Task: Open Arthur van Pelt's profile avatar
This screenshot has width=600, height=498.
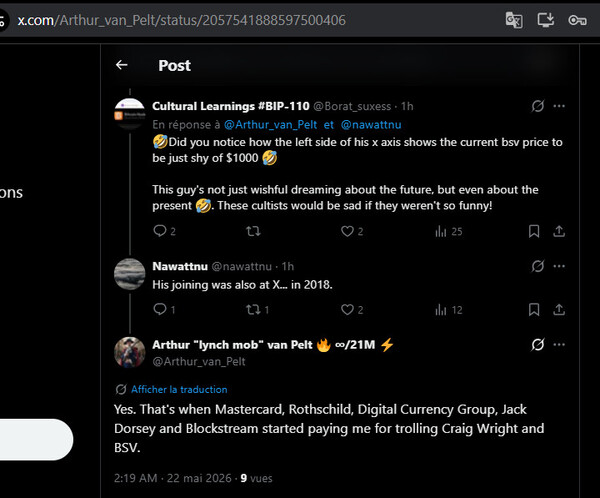Action: (130, 352)
